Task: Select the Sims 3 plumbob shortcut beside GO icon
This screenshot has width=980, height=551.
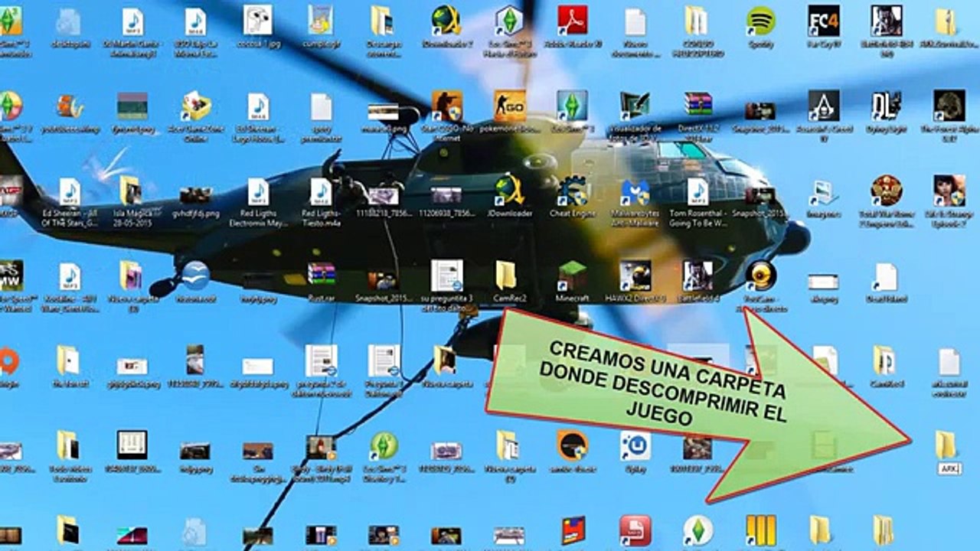Action: tap(572, 106)
